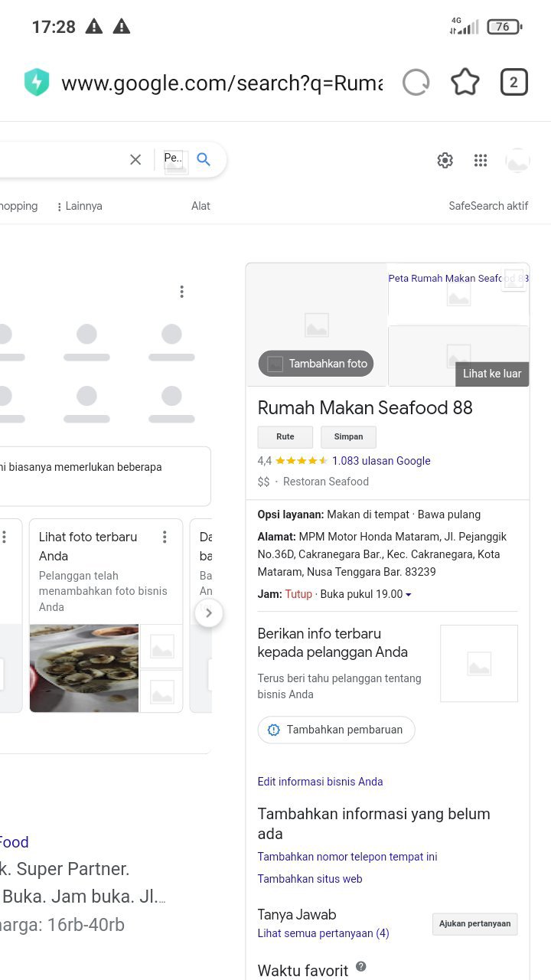Viewport: 551px width, 980px height.
Task: Open the Google apps grid icon
Action: (x=481, y=160)
